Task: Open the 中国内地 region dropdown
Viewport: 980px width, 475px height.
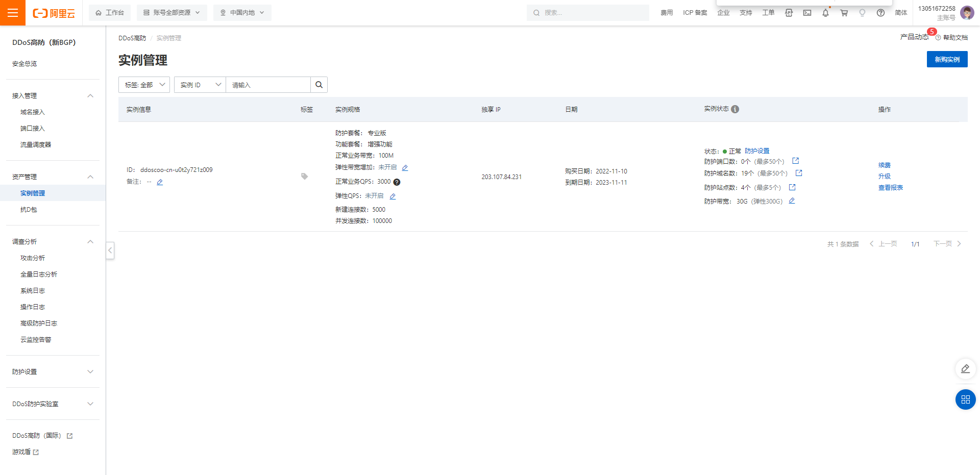Action: tap(242, 13)
